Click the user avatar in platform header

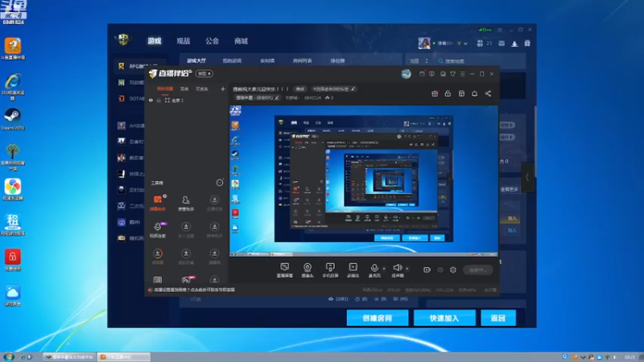tap(424, 43)
